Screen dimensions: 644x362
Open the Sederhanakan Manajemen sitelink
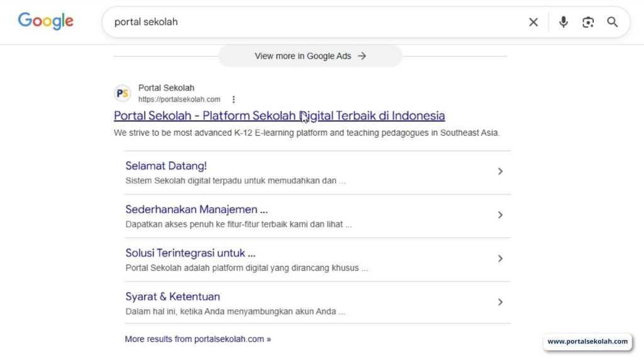pos(196,209)
